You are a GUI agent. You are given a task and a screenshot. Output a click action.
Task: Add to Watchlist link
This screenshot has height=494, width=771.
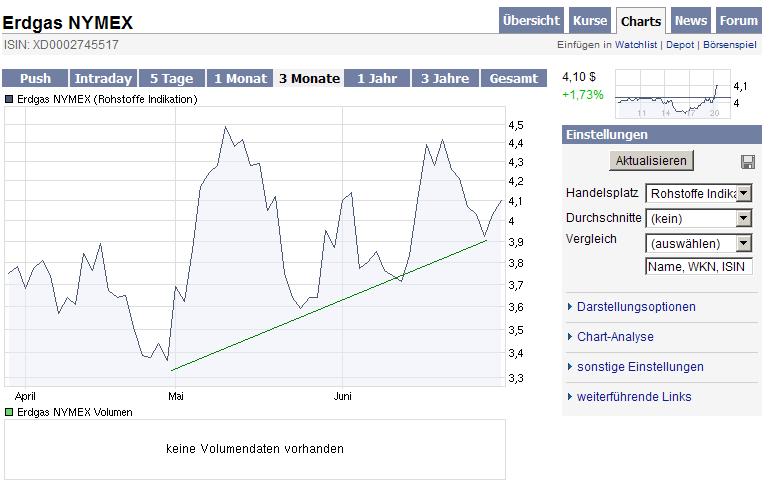(636, 45)
